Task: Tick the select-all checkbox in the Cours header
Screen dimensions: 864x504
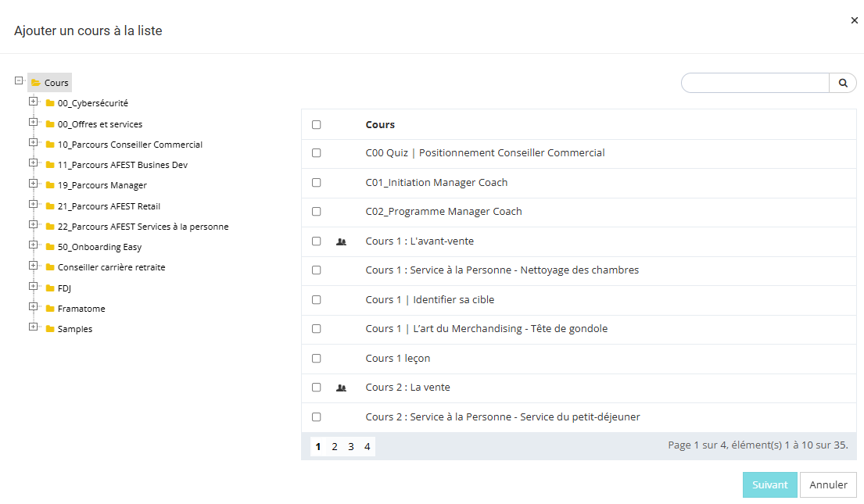Action: [x=316, y=125]
